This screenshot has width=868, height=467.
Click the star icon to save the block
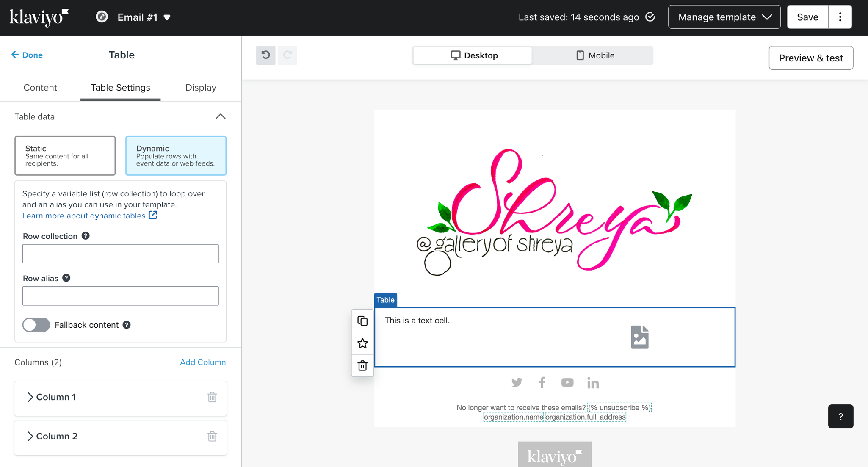coord(362,343)
